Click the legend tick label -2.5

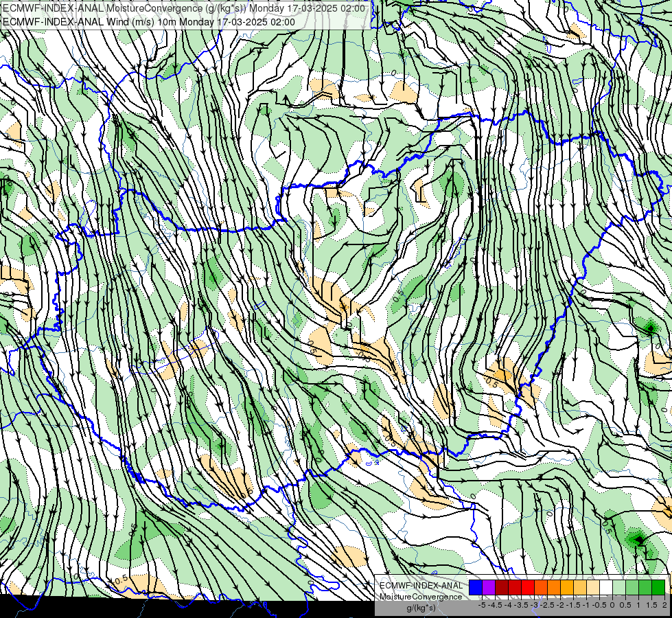tap(546, 605)
